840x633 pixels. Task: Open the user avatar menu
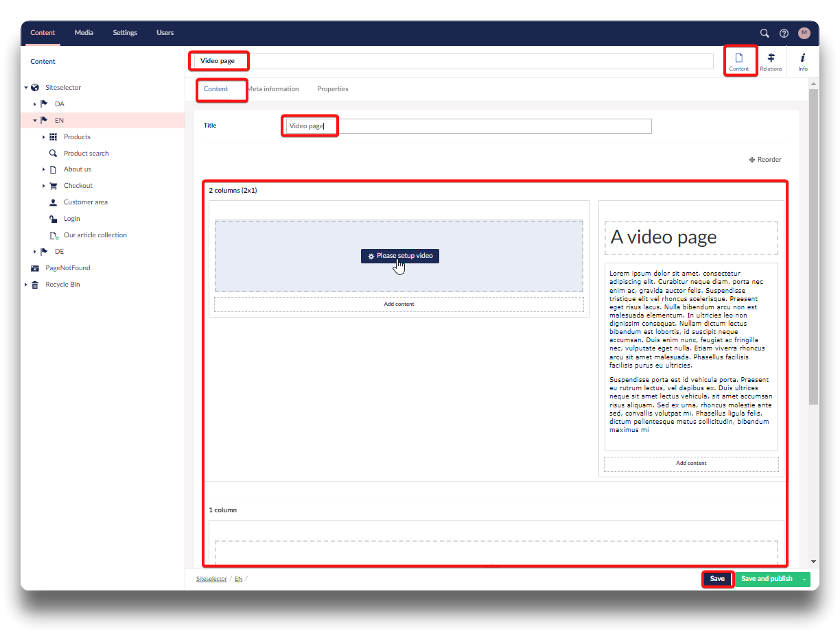click(804, 33)
